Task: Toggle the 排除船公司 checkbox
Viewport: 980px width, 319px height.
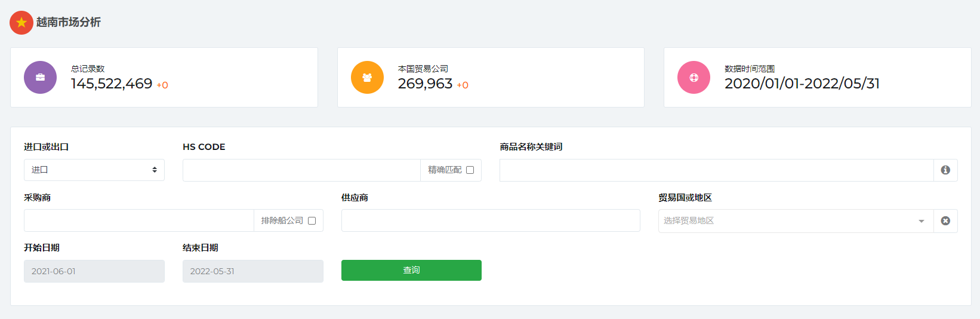Action: (x=312, y=221)
